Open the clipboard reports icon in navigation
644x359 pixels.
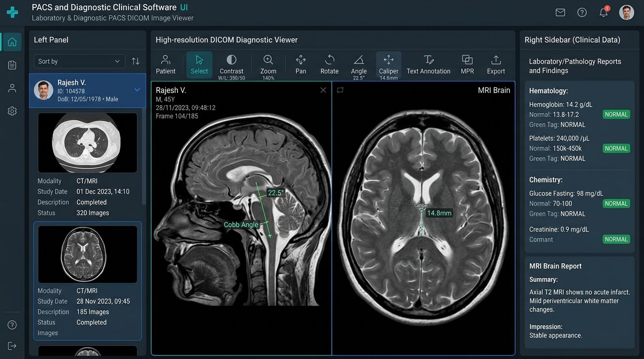[12, 65]
